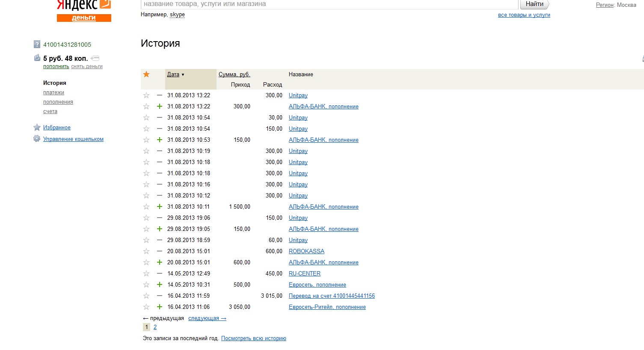This screenshot has width=644, height=350.
Task: Click amount 3 015,00 in Расход column
Action: (272, 296)
